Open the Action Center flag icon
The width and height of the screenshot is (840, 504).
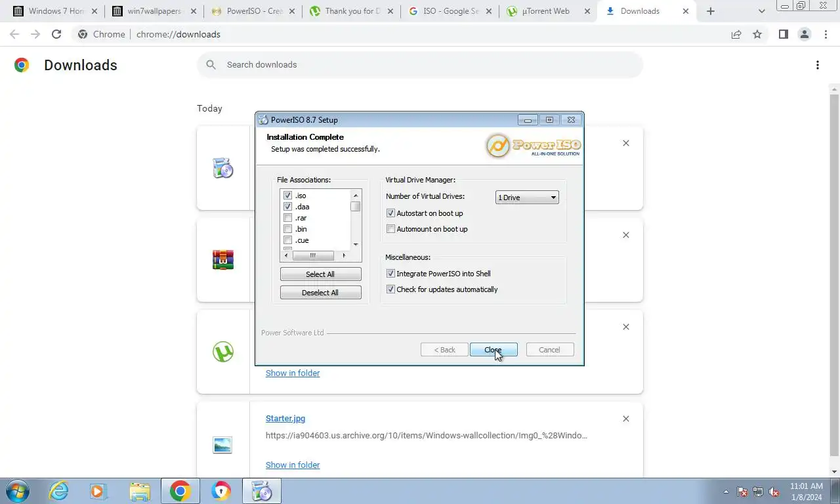(x=742, y=492)
